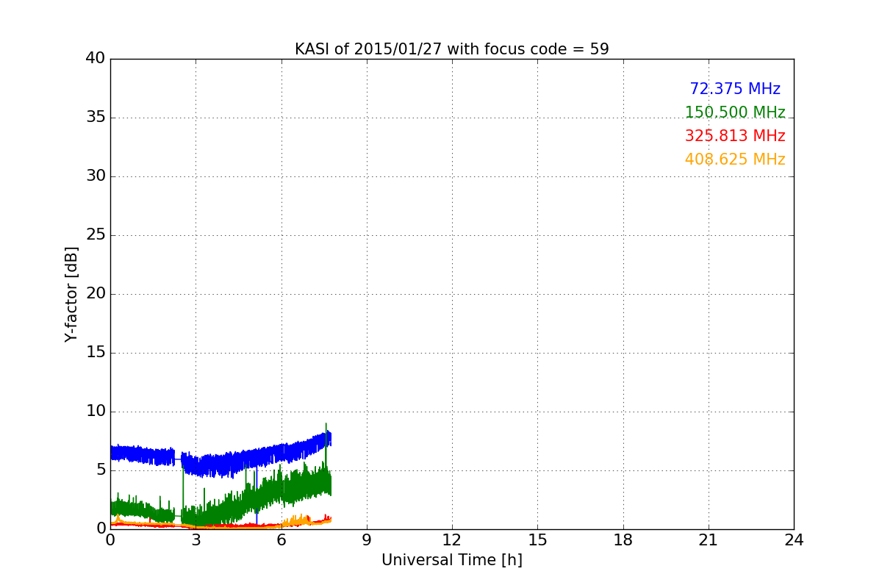This screenshot has width=882, height=588.
Task: Select the '150.500 MHz' legend label
Action: click(735, 112)
